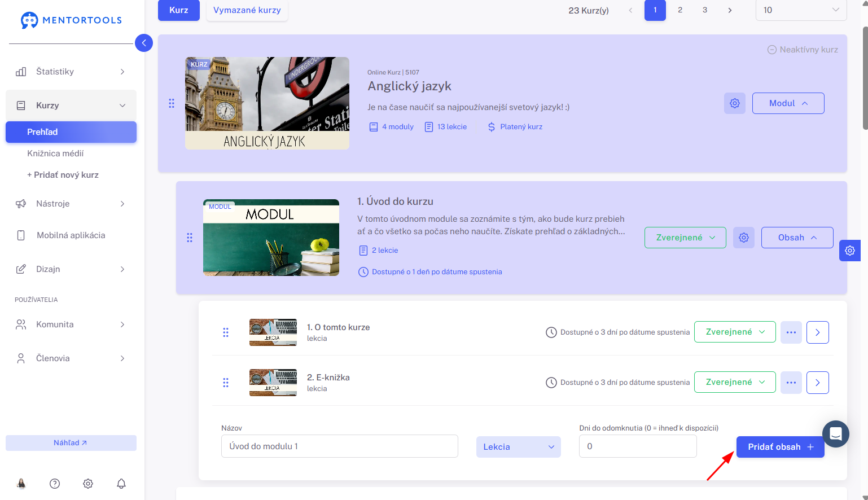Open the Lekcia content type dropdown
This screenshot has height=500, width=868.
519,447
